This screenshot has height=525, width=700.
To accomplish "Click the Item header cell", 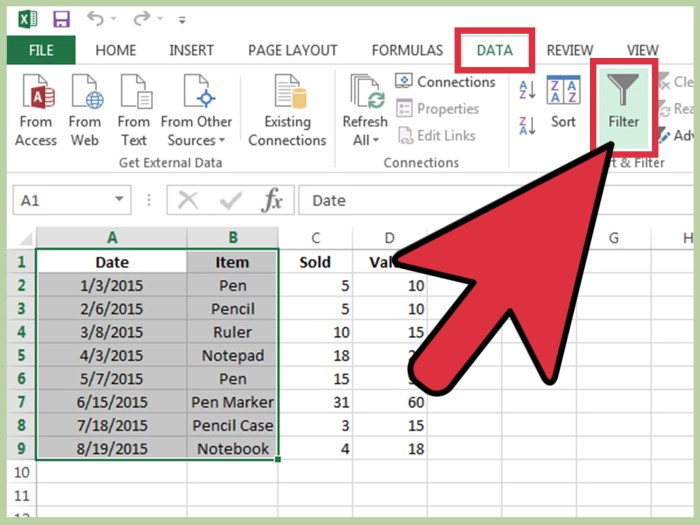I will pyautogui.click(x=233, y=262).
